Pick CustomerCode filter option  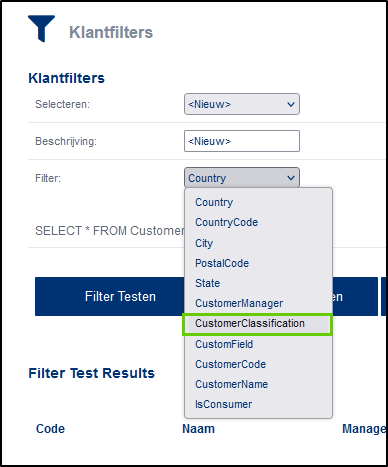click(x=230, y=364)
